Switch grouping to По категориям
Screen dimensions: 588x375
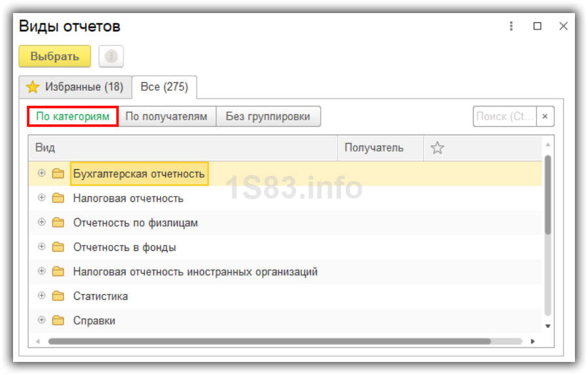click(x=73, y=116)
